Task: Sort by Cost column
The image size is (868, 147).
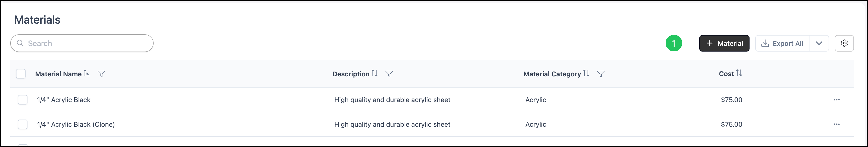Action: [739, 73]
